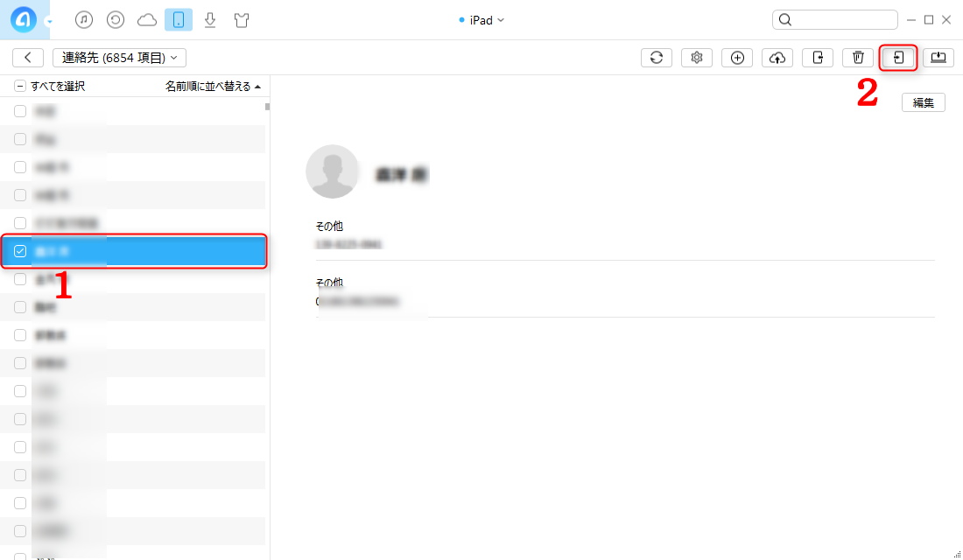Toggle the すべてを選択 checkbox

[19, 86]
